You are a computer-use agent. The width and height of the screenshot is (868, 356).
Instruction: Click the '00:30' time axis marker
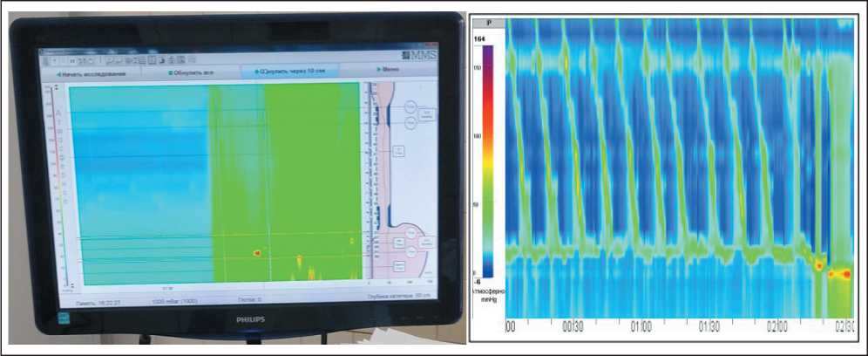pyautogui.click(x=573, y=326)
